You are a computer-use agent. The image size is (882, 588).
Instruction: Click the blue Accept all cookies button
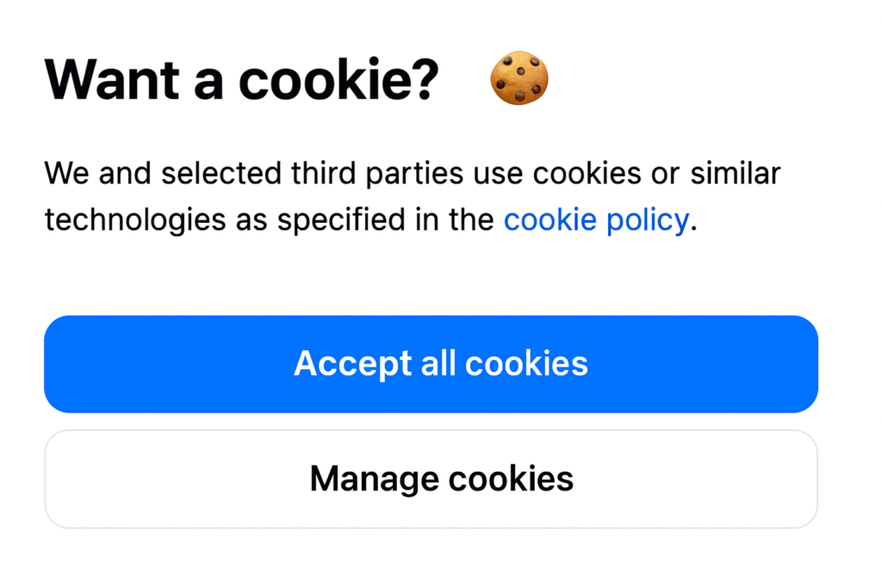(x=431, y=363)
